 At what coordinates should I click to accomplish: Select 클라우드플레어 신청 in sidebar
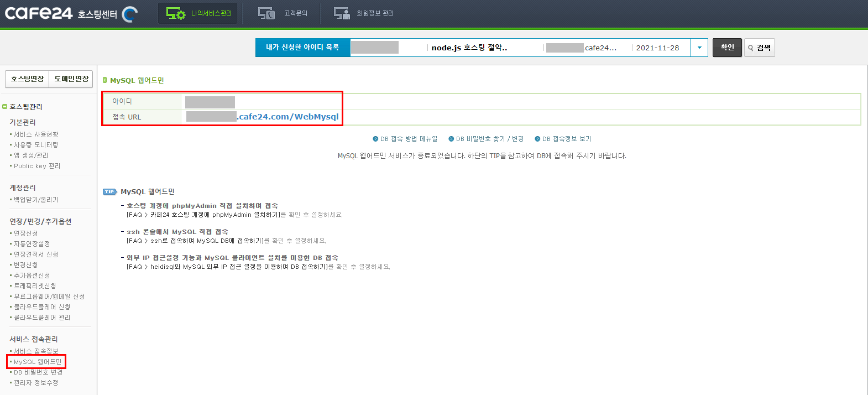click(42, 307)
